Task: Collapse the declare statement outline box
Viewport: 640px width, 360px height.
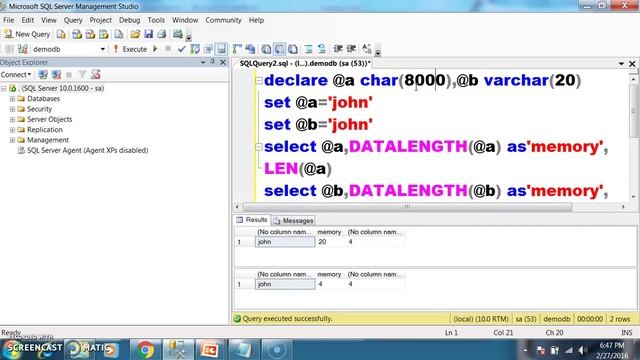Action: click(x=258, y=80)
